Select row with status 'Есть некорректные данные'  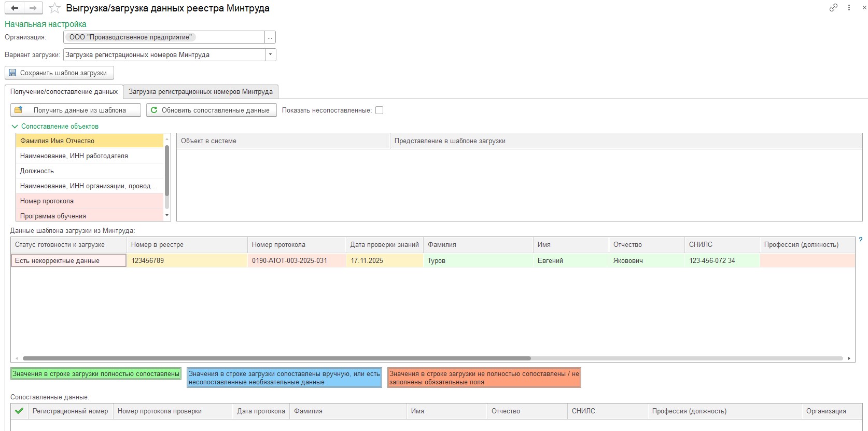(68, 261)
